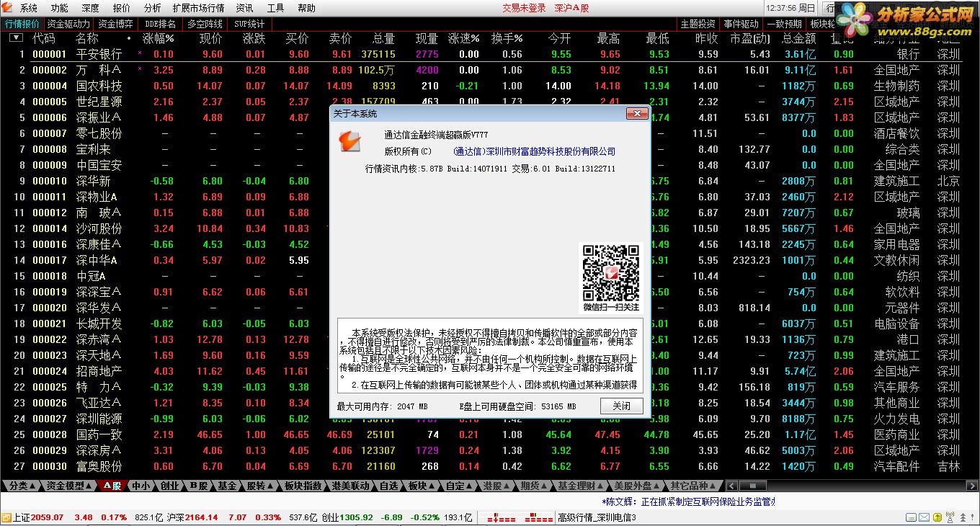980x526 pixels.
Task: Click status bar icon left of 上证 index
Action: [x=6, y=517]
